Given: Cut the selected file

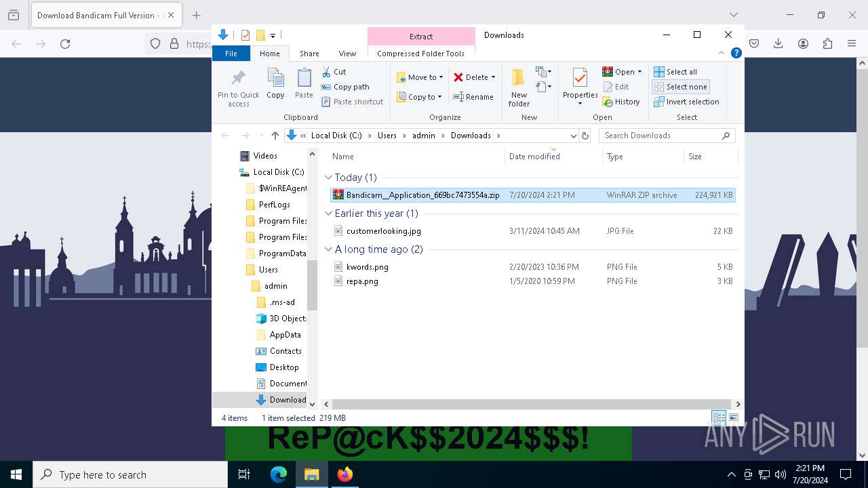Looking at the screenshot, I should (x=334, y=72).
